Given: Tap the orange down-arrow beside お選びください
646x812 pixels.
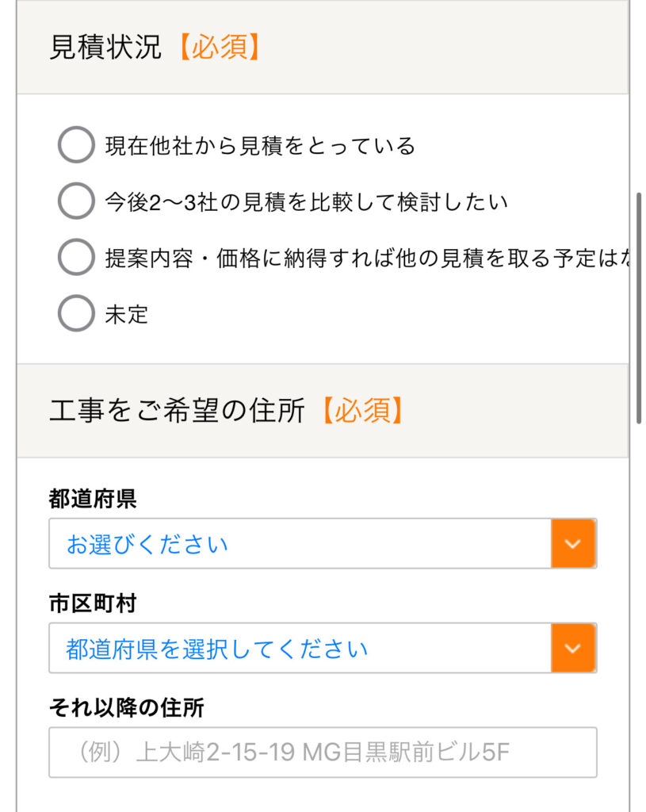Looking at the screenshot, I should pyautogui.click(x=572, y=544).
